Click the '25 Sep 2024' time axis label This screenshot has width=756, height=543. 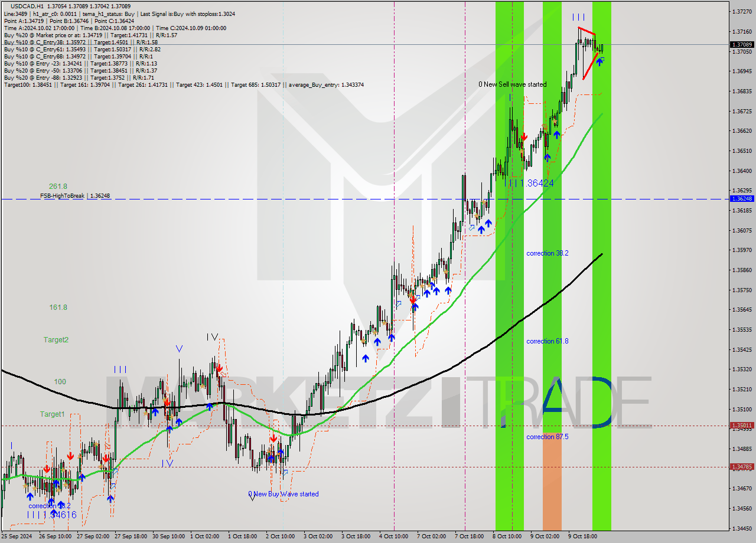click(17, 537)
